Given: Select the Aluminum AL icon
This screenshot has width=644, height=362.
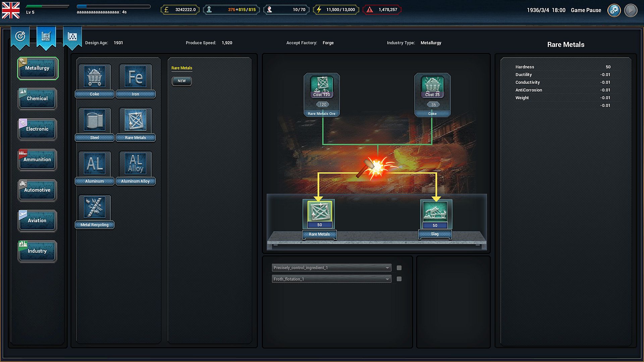Looking at the screenshot, I should [95, 164].
